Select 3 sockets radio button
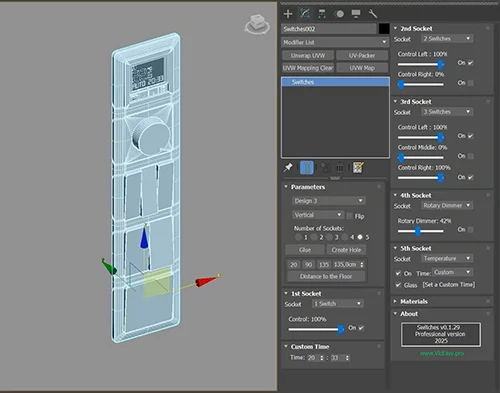Screen dimensions: 500x393 coord(329,237)
